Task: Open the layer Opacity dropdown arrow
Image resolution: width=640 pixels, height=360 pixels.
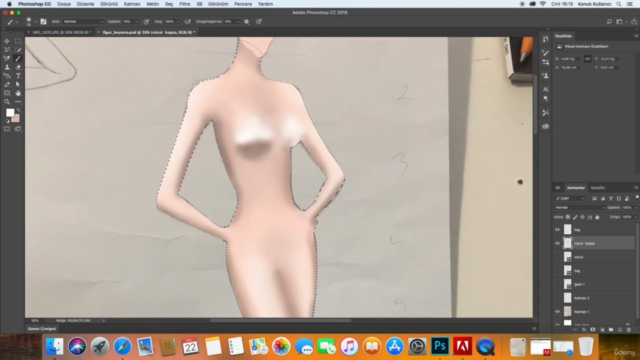Action: pyautogui.click(x=636, y=208)
